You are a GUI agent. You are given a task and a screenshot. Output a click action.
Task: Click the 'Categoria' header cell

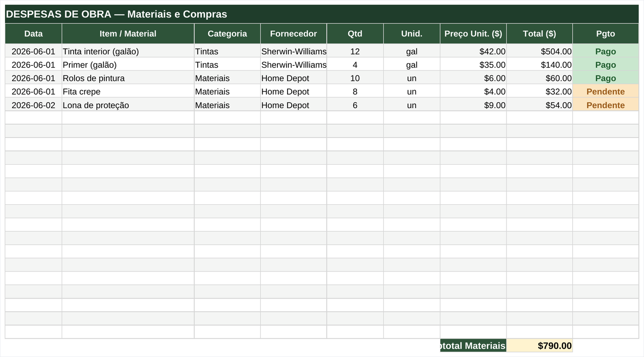[227, 34]
